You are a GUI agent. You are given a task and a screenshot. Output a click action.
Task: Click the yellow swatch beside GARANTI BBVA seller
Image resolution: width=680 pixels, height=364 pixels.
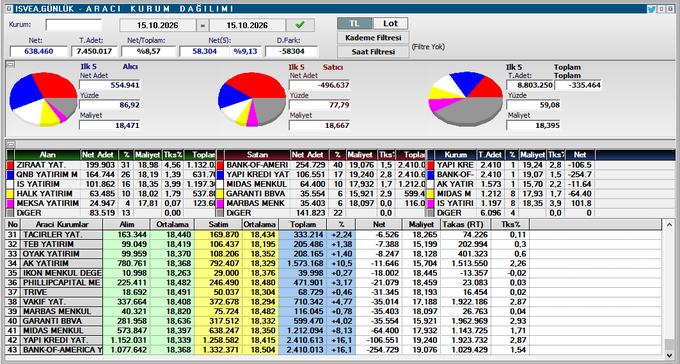point(220,194)
